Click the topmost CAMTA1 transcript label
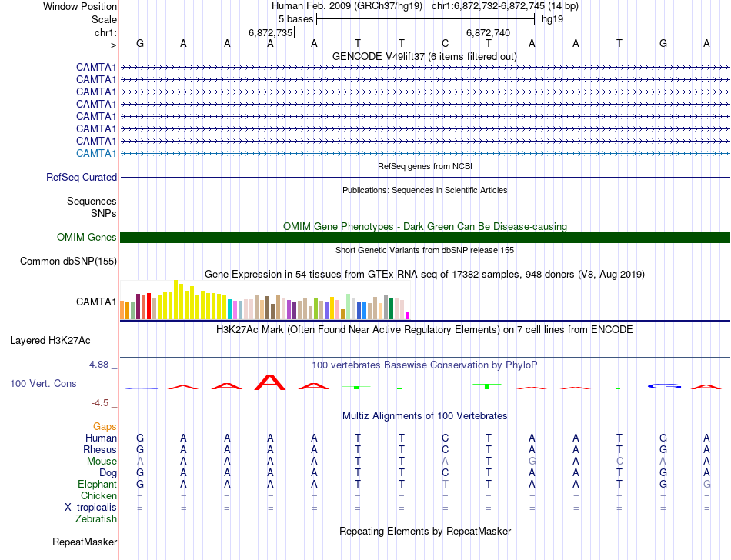Viewport: 731px width, 560px height. point(96,67)
